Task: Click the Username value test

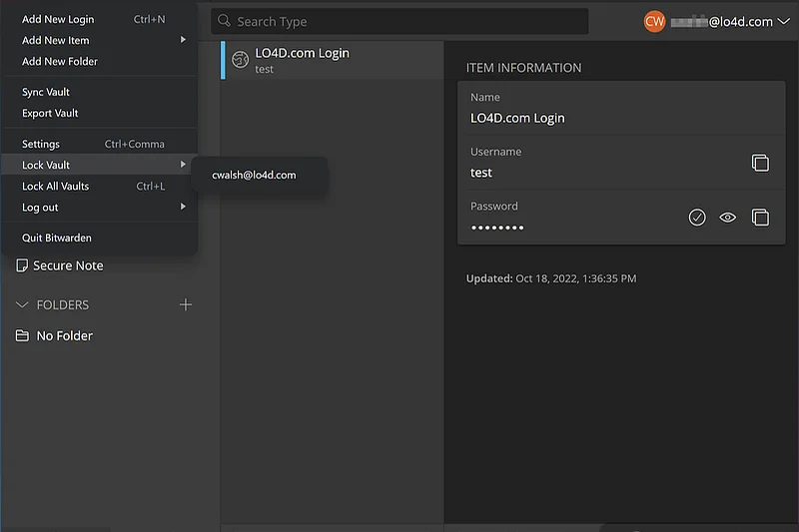Action: 481,173
